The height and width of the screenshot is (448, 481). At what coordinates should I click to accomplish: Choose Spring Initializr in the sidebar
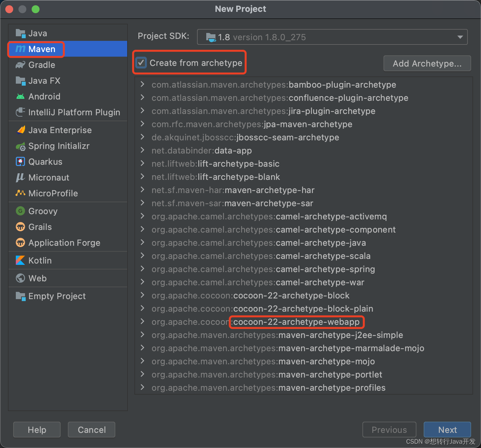pos(68,146)
